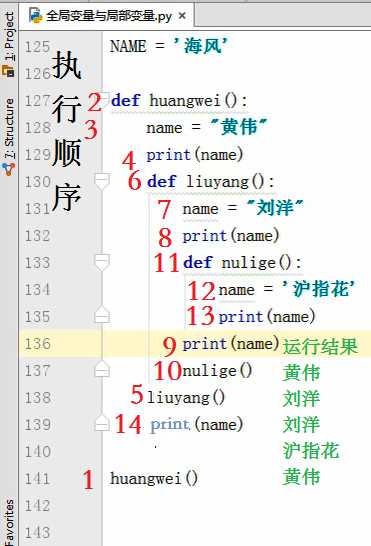Click the nulige function definition name

[x=249, y=263]
